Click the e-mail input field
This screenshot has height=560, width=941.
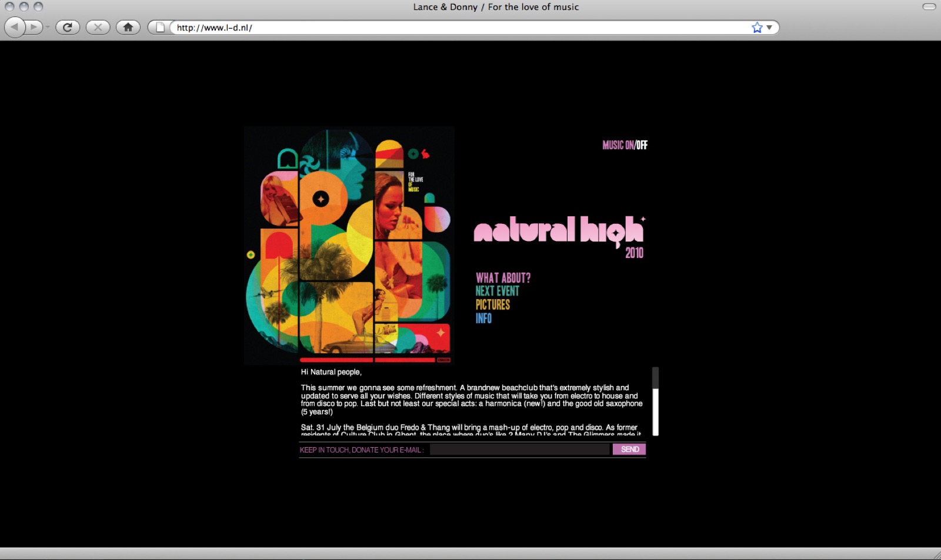coord(520,450)
